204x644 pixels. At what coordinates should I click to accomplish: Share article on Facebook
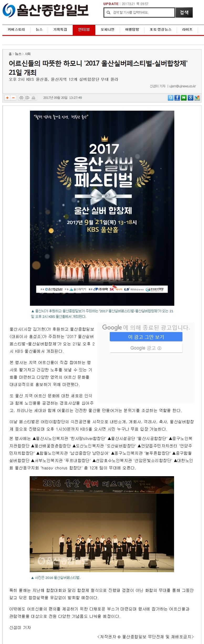coord(177,98)
